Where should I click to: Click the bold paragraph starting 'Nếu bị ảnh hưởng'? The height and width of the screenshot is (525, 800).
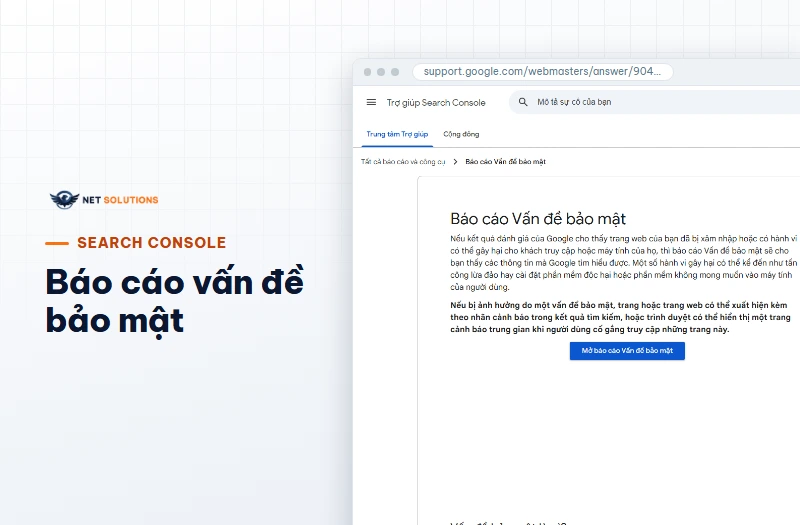(620, 317)
